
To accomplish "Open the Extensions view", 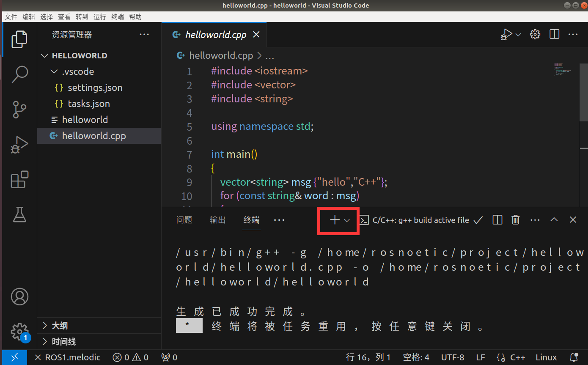I will [19, 180].
